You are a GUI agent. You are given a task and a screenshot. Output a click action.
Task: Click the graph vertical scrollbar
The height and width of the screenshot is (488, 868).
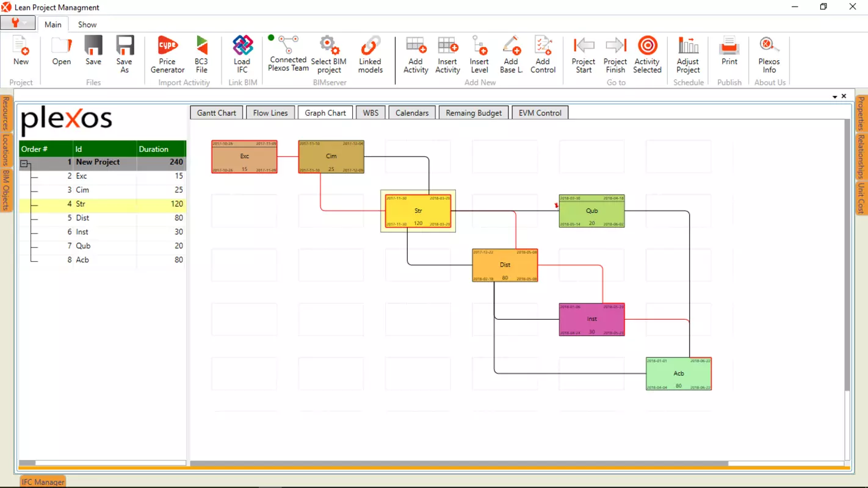coord(847,255)
